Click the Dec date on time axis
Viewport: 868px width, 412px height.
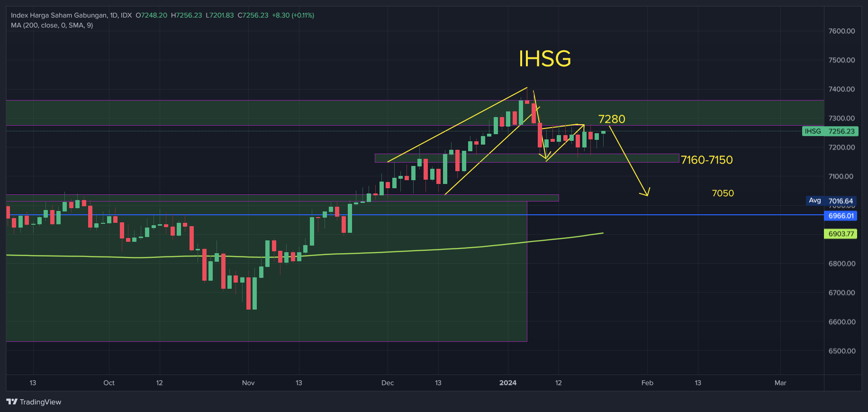pyautogui.click(x=388, y=383)
